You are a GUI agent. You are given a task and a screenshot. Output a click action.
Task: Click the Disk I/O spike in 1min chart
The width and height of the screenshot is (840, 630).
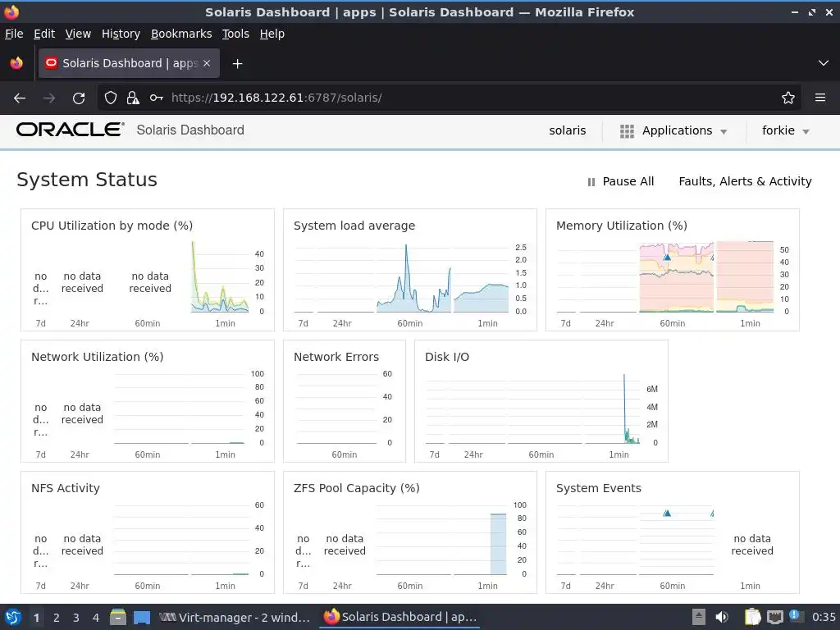click(x=624, y=407)
